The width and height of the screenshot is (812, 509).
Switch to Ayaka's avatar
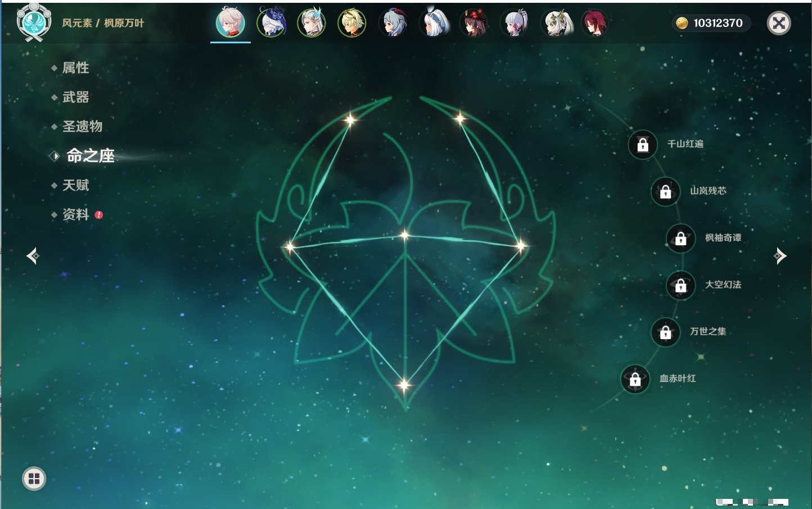(515, 22)
